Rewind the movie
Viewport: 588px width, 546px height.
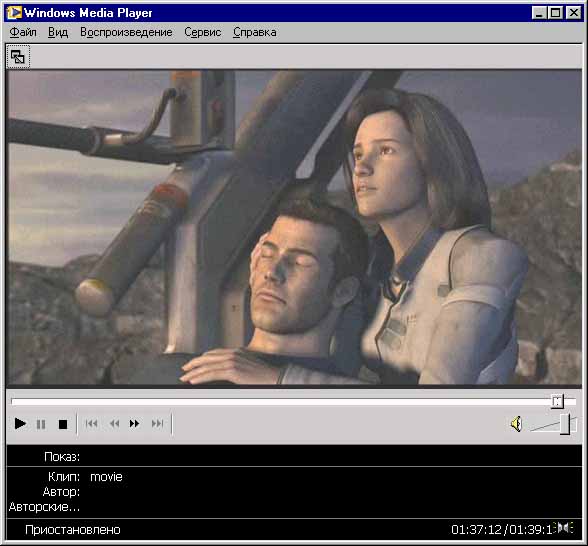tap(114, 424)
